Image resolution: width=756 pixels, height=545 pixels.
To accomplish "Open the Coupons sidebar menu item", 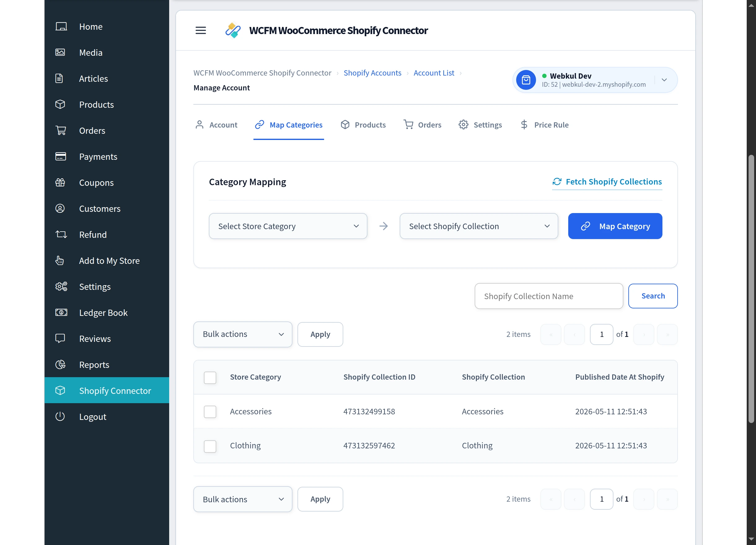I will [x=107, y=182].
